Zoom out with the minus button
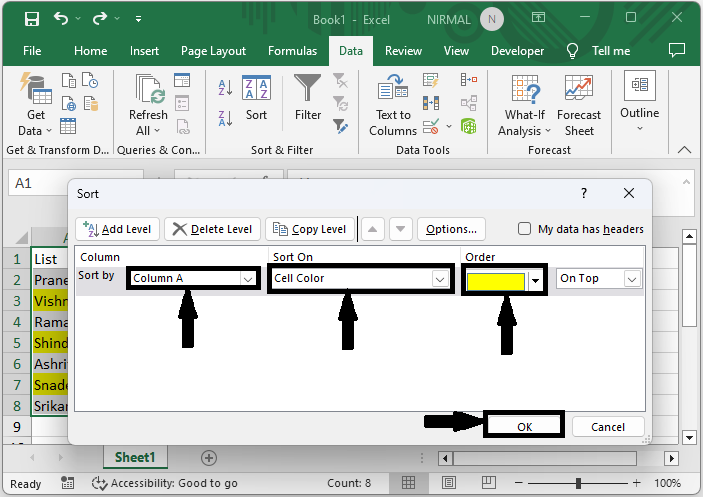This screenshot has height=497, width=703. [519, 483]
